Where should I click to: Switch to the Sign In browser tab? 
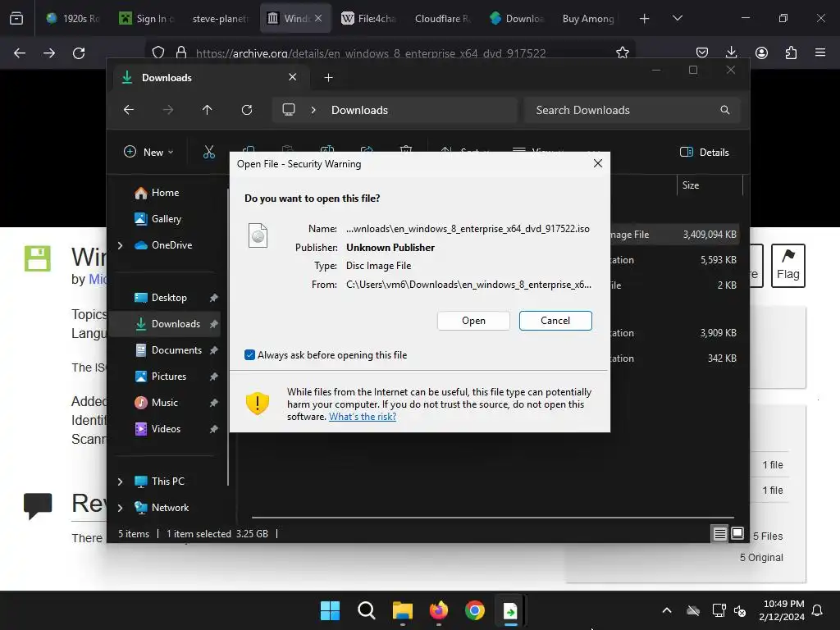pyautogui.click(x=148, y=19)
